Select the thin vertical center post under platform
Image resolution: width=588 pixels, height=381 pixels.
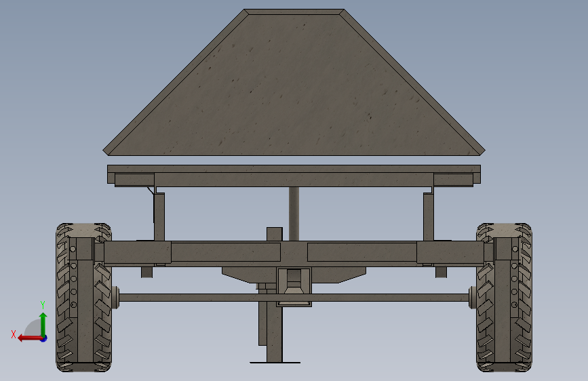pyautogui.click(x=294, y=214)
